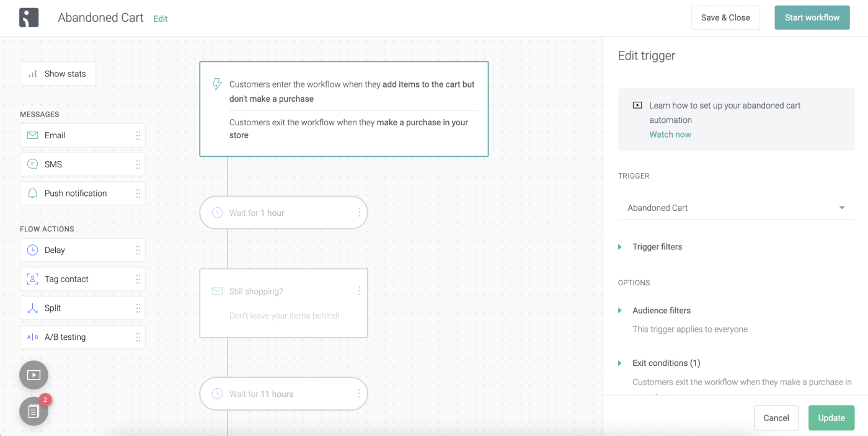Viewport: 868px width, 436px height.
Task: Click the video play icon in help box
Action: tap(637, 105)
